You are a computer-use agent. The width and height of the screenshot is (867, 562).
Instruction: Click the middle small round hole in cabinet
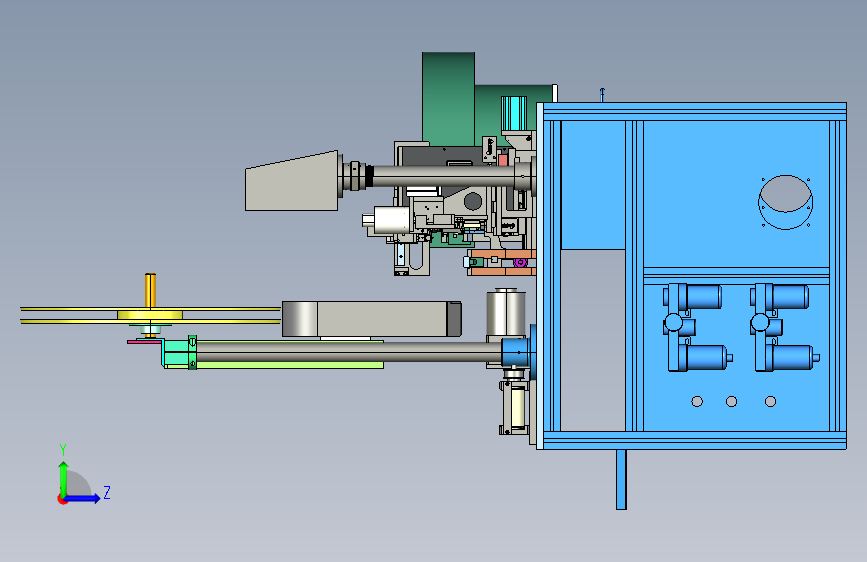click(x=731, y=401)
